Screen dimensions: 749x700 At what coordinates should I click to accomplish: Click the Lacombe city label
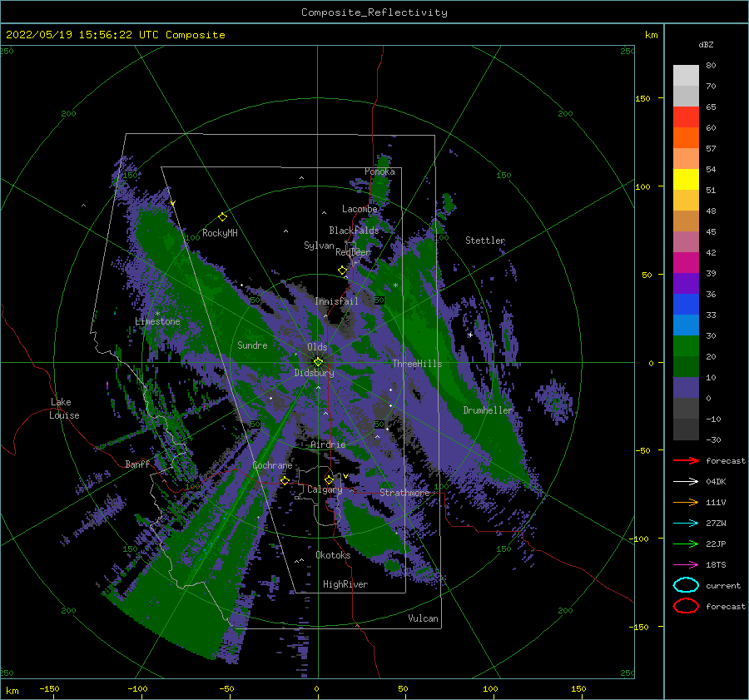[360, 209]
